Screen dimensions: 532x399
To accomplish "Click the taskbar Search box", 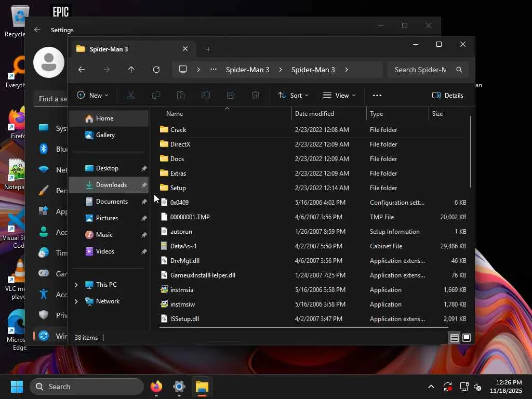I will point(87,387).
